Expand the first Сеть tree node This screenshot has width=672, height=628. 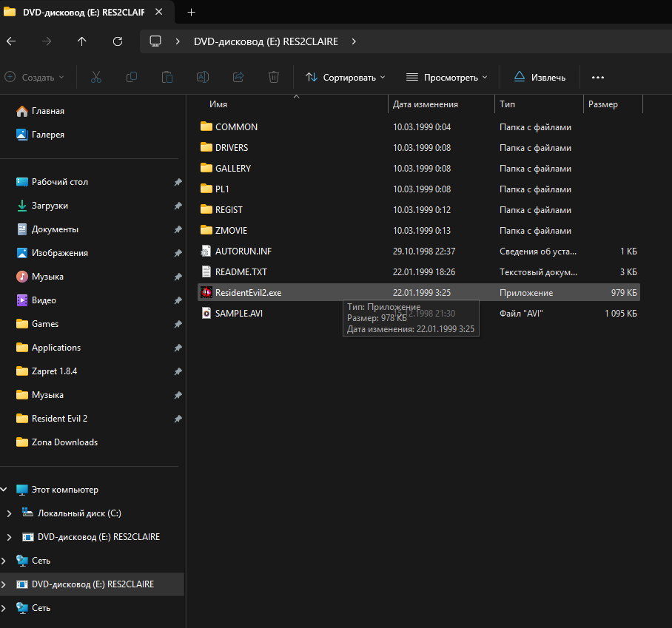[x=4, y=560]
